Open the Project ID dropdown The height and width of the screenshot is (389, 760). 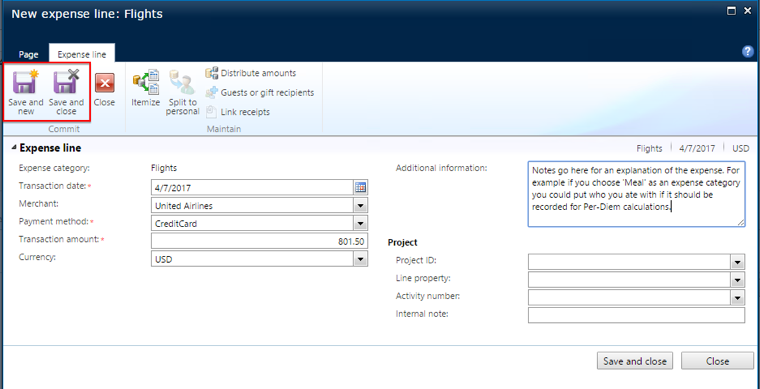738,263
